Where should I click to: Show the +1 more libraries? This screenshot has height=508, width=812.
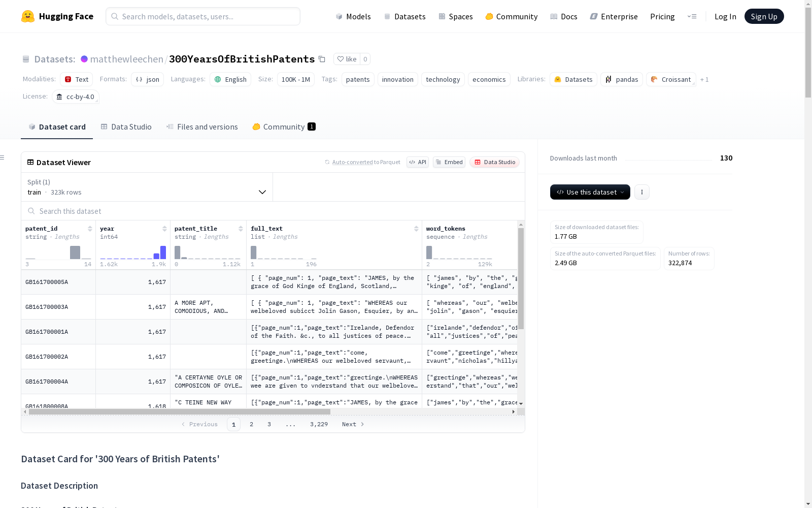point(704,79)
